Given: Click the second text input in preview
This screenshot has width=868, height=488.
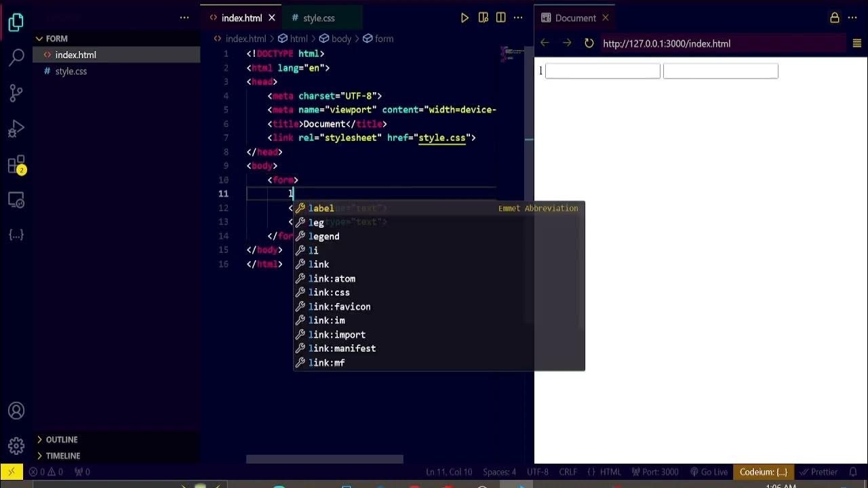Looking at the screenshot, I should (720, 71).
